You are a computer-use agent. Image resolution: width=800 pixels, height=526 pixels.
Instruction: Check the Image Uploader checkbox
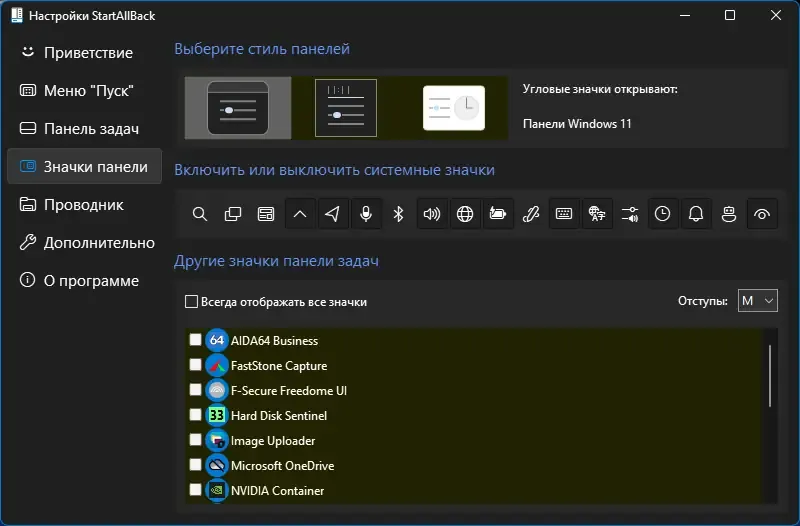[x=195, y=439]
